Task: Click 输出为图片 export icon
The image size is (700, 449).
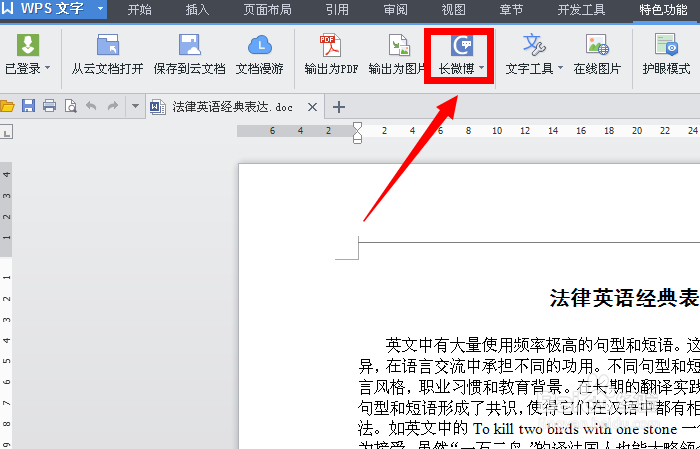Action: 399,45
